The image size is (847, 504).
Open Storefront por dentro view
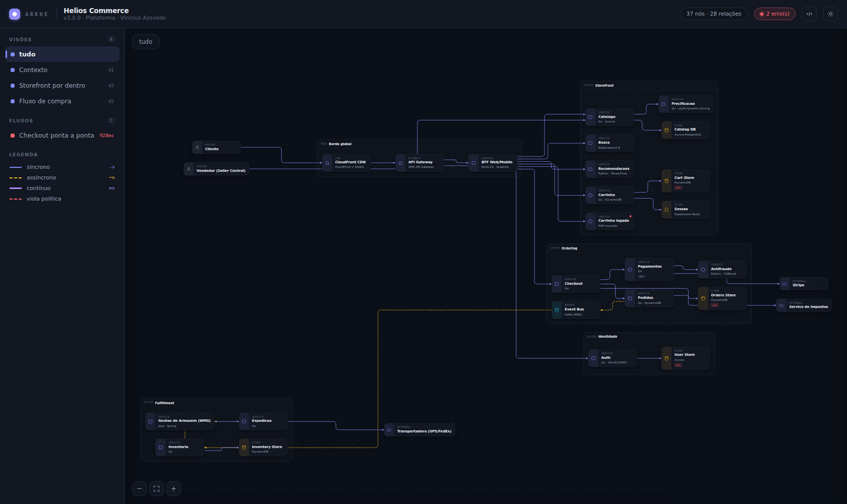point(63,85)
